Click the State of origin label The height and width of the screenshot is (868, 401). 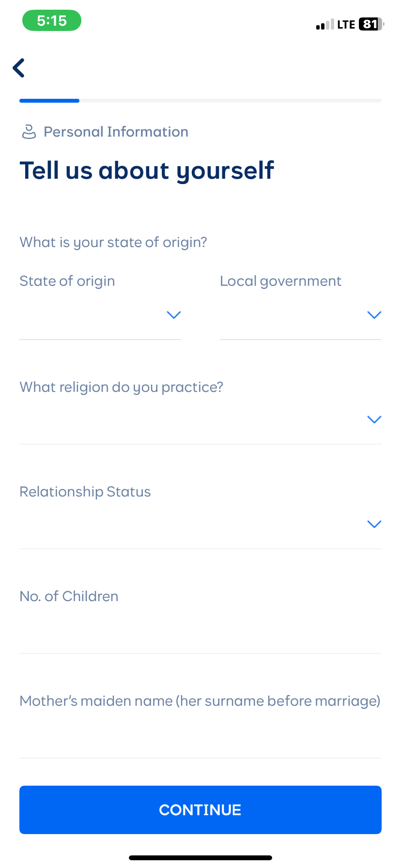tap(67, 281)
